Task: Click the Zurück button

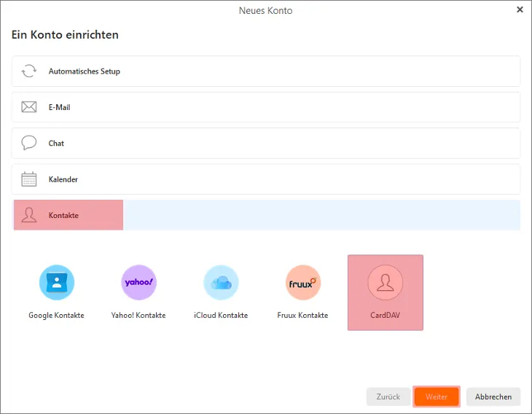Action: [x=388, y=397]
